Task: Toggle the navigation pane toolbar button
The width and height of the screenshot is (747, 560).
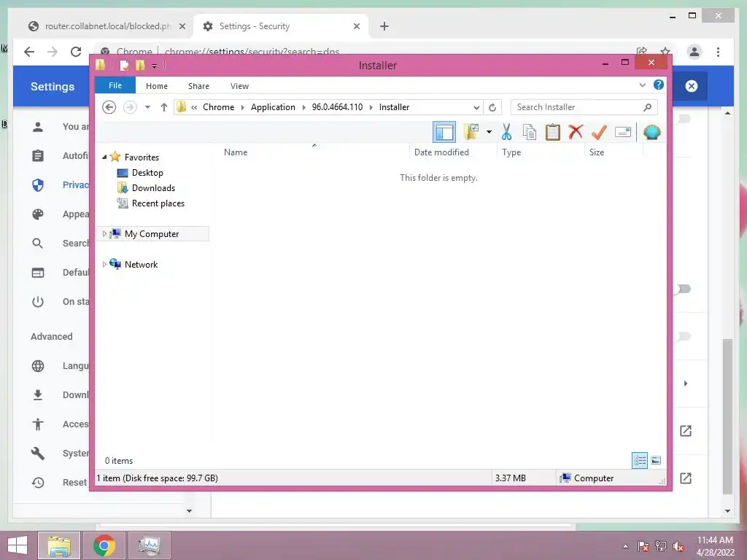Action: [444, 132]
